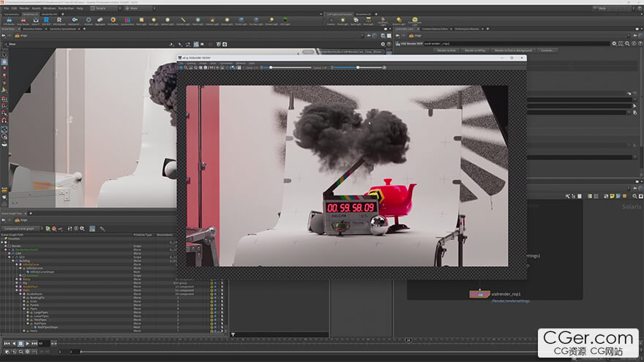Open the Windows menu

49,8
